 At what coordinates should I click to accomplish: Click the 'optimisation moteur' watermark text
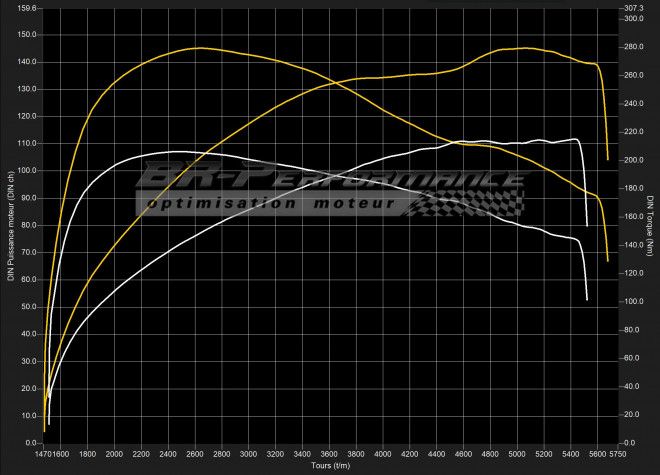(268, 204)
